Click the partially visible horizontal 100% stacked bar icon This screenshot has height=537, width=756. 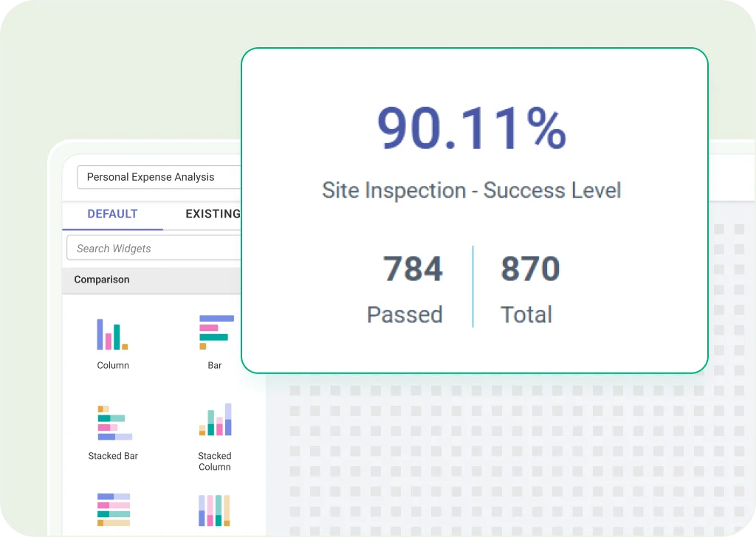(113, 509)
